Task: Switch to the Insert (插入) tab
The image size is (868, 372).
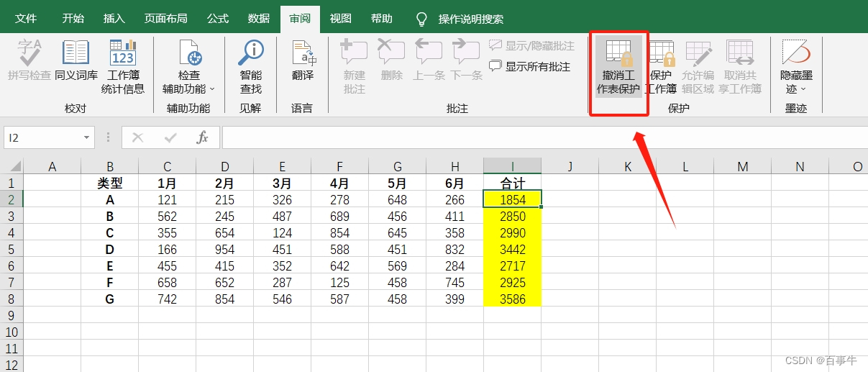Action: (x=114, y=19)
